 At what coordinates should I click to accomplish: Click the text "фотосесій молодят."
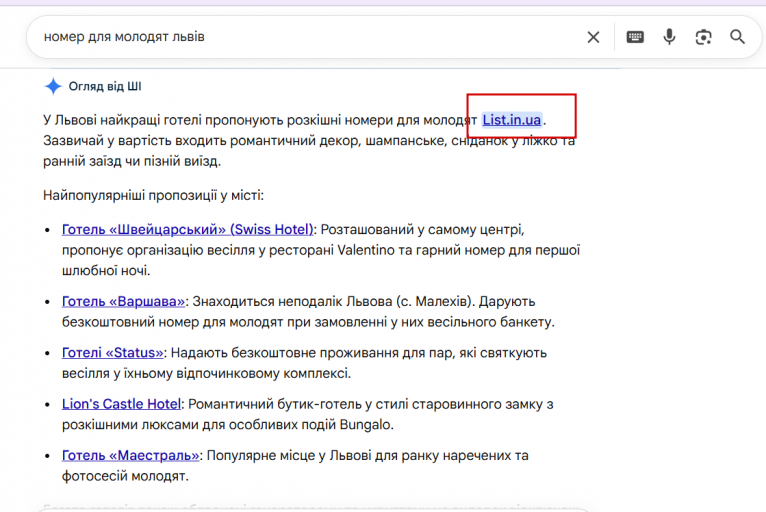coord(125,476)
